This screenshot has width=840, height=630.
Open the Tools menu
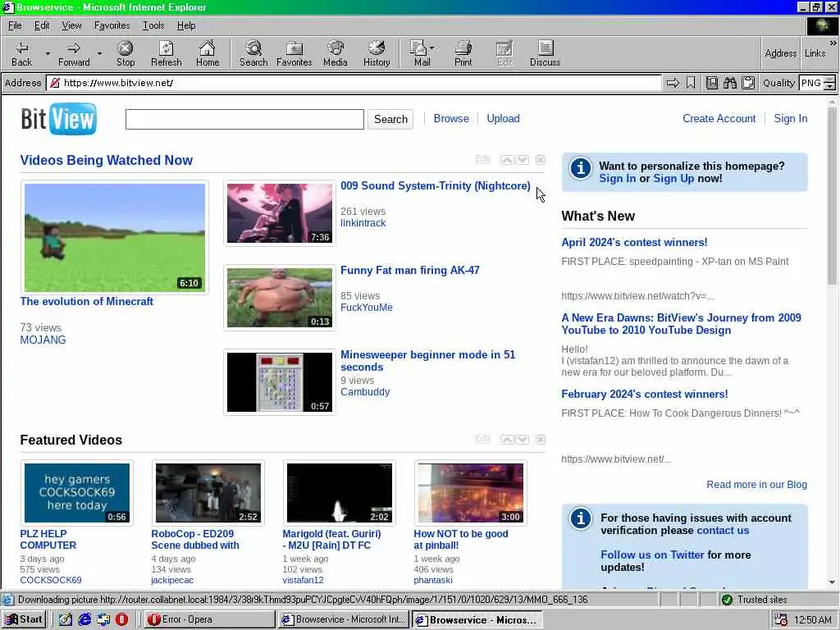click(x=153, y=25)
